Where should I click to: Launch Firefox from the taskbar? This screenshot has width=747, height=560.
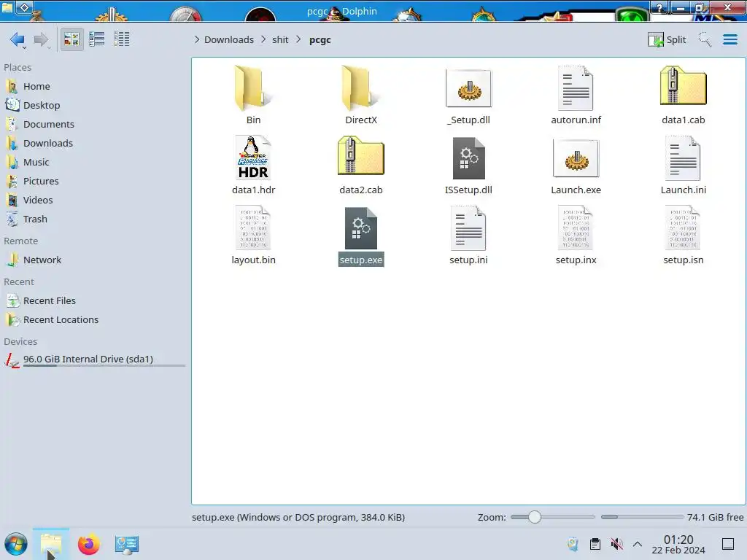(x=88, y=544)
